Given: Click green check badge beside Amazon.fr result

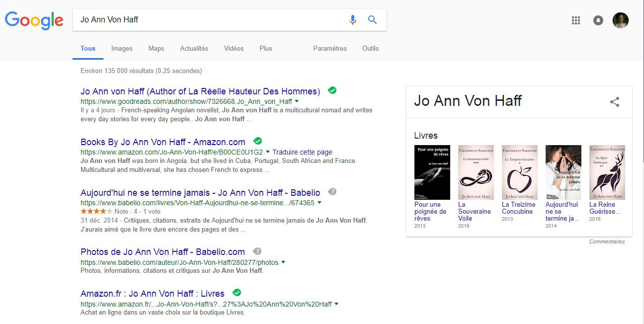Looking at the screenshot, I should click(x=237, y=293).
